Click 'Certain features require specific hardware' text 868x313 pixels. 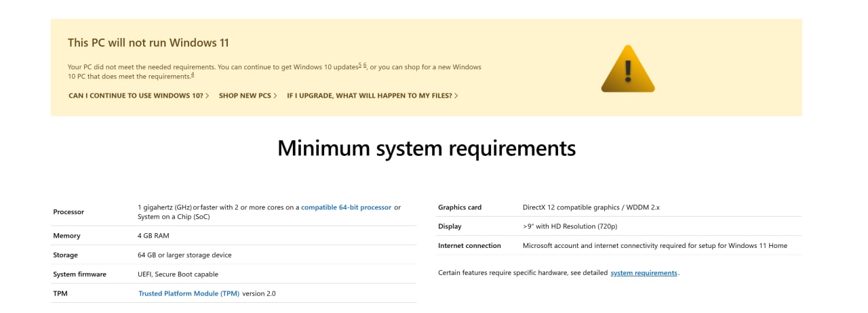point(523,273)
